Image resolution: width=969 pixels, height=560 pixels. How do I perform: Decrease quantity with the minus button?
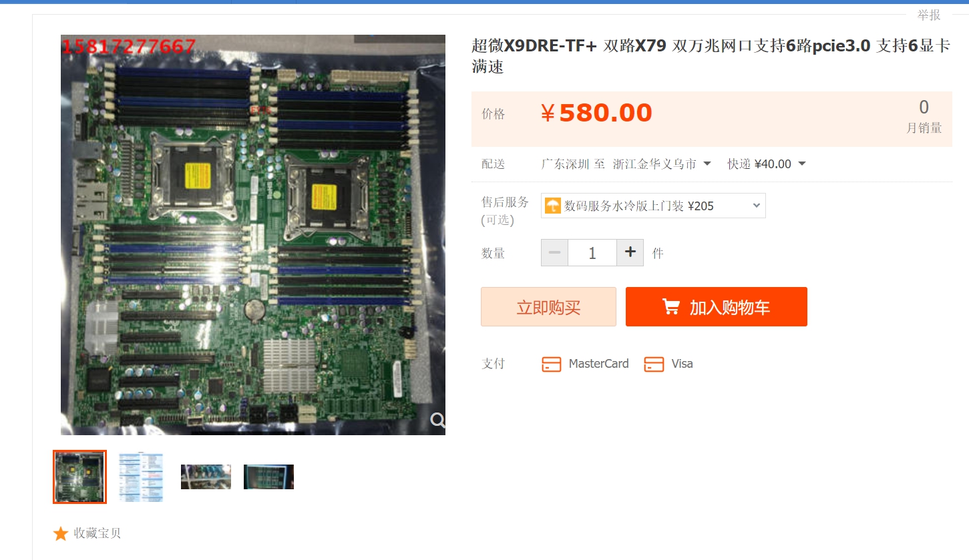[x=554, y=253]
